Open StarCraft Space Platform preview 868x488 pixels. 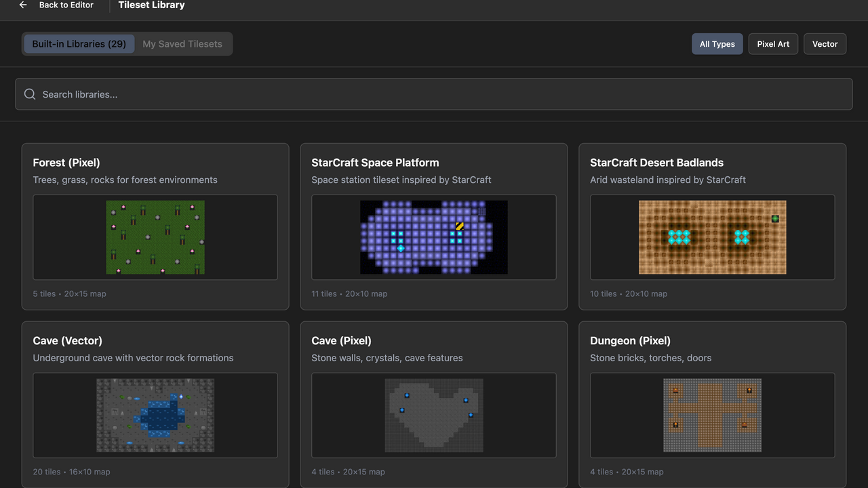point(434,237)
